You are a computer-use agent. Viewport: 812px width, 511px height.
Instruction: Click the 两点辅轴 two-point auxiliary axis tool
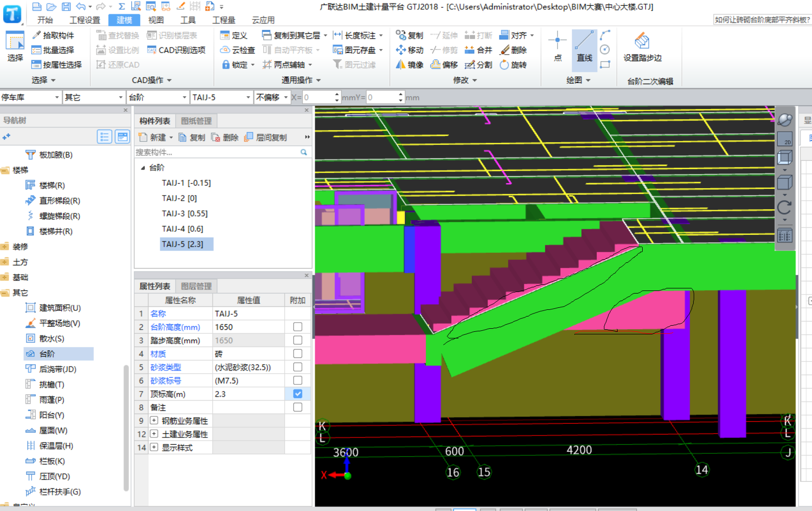tap(287, 65)
